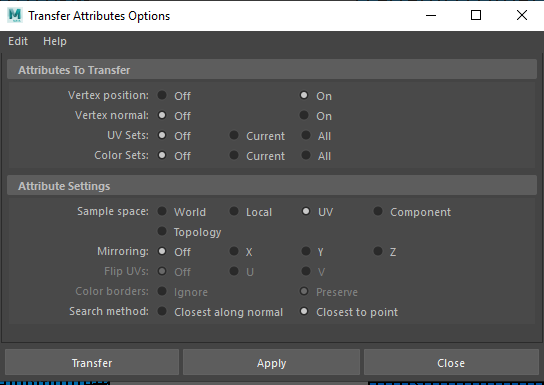Open the Help menu

pyautogui.click(x=55, y=41)
